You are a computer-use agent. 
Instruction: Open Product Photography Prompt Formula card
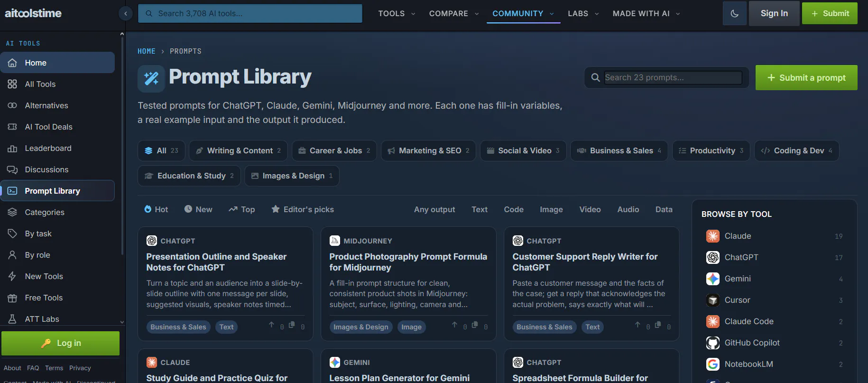pyautogui.click(x=408, y=262)
